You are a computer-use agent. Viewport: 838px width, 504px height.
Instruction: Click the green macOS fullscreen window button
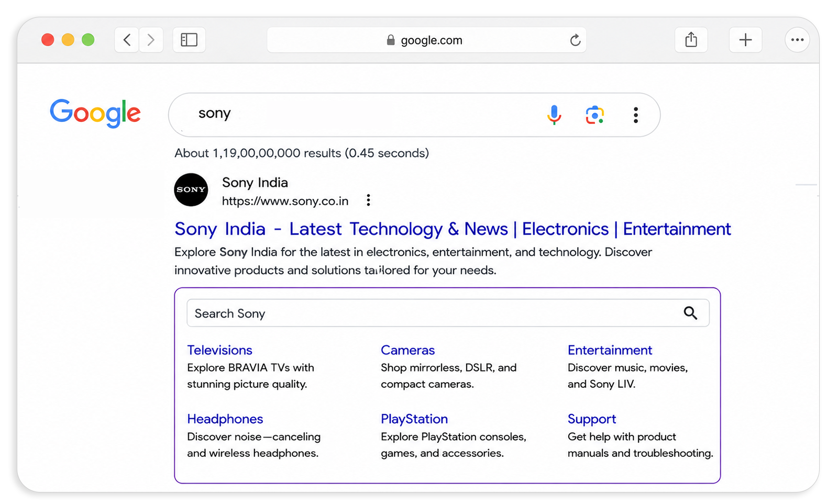pos(88,40)
